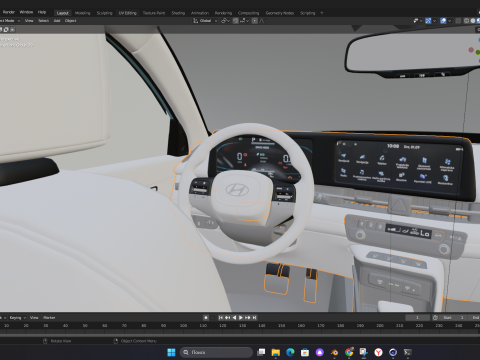The width and height of the screenshot is (480, 360).
Task: Switch to the Rendering workspace tab
Action: tap(223, 13)
